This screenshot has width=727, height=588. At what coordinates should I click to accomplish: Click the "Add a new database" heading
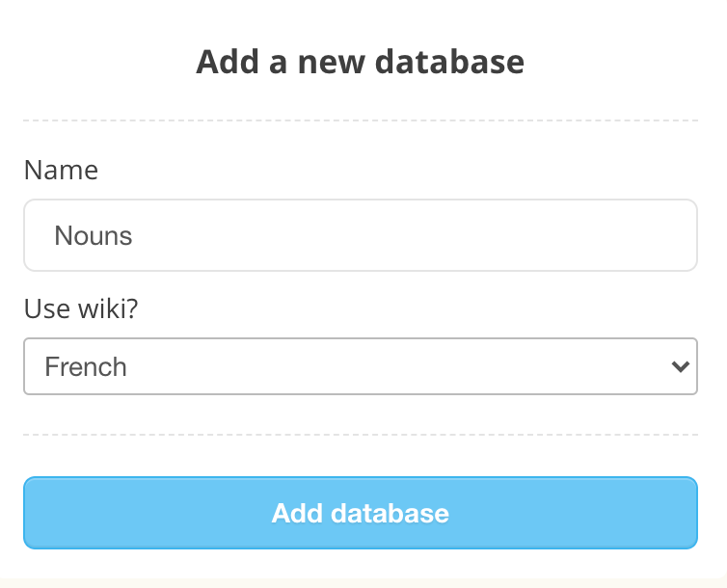point(360,62)
